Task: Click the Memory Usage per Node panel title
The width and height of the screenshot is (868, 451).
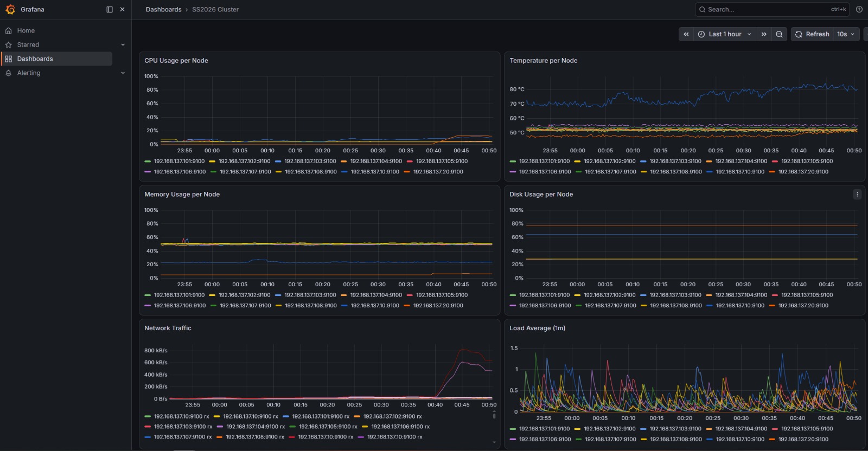Action: click(x=182, y=195)
